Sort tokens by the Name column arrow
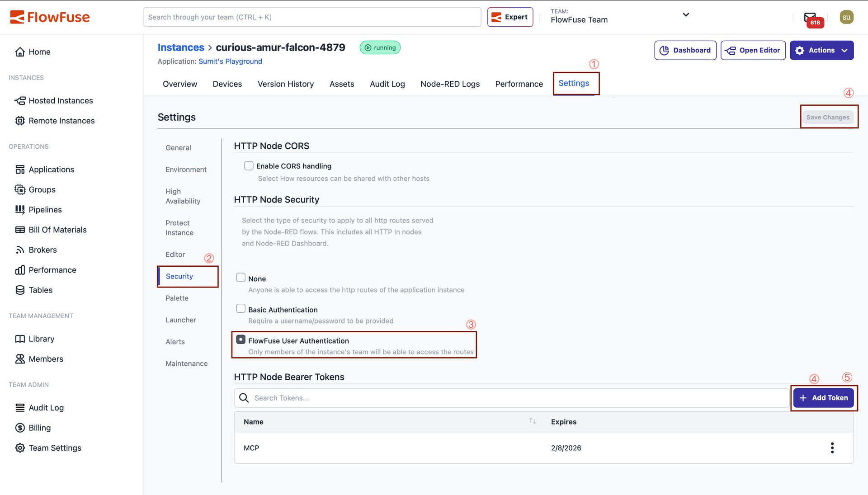The height and width of the screenshot is (495, 868). pos(533,421)
